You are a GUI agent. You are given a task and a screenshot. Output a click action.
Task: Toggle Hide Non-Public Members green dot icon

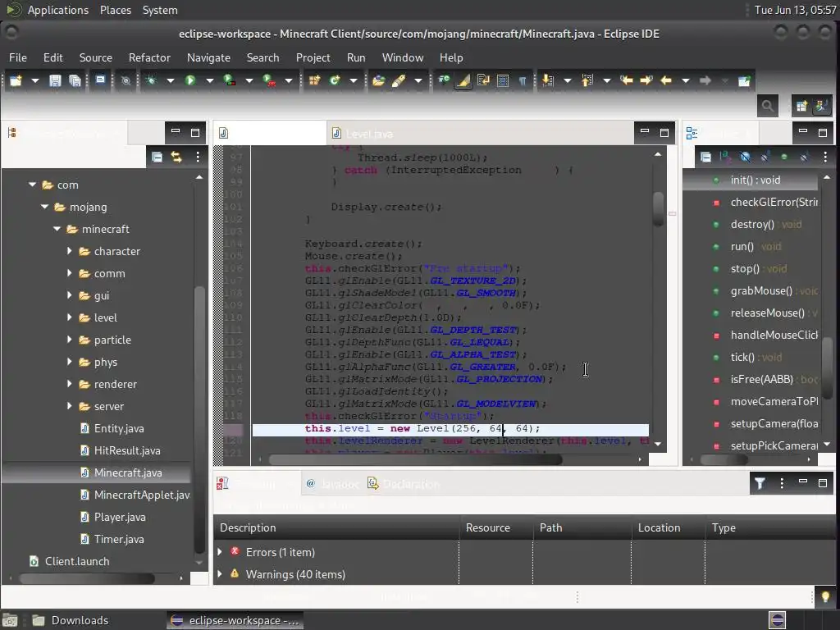pyautogui.click(x=784, y=157)
